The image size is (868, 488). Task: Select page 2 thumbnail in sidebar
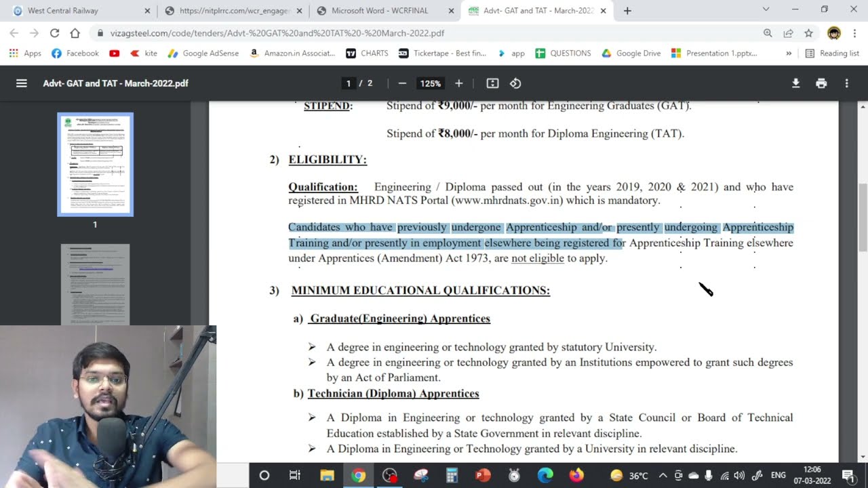pyautogui.click(x=95, y=285)
